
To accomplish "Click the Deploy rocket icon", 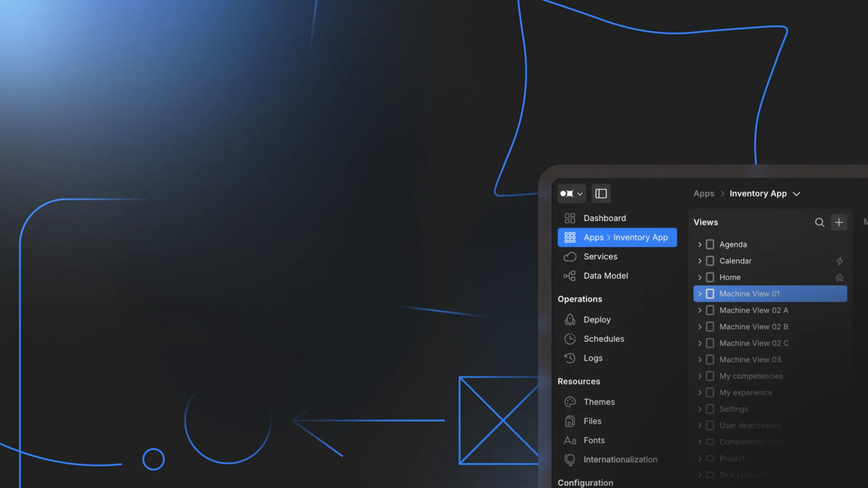I will [x=570, y=319].
